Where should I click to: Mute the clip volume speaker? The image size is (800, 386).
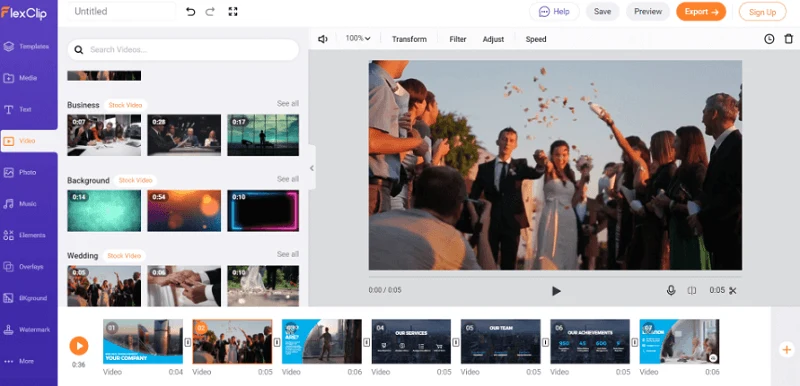(322, 39)
